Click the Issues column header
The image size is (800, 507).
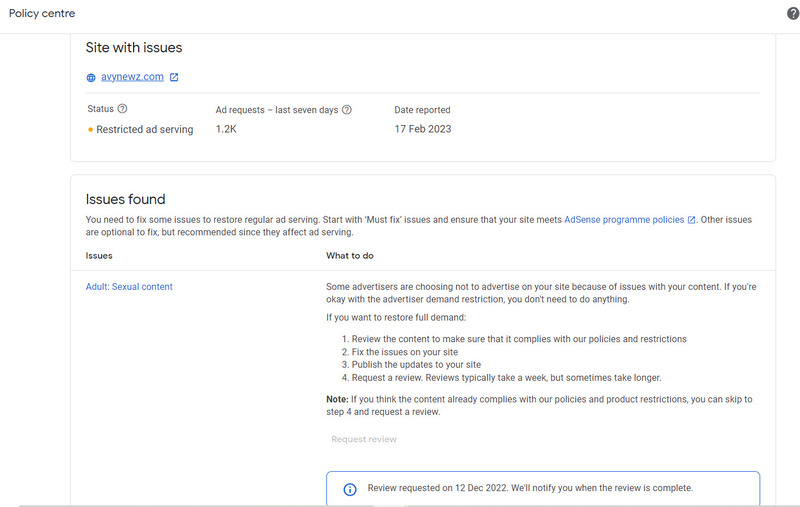[99, 256]
